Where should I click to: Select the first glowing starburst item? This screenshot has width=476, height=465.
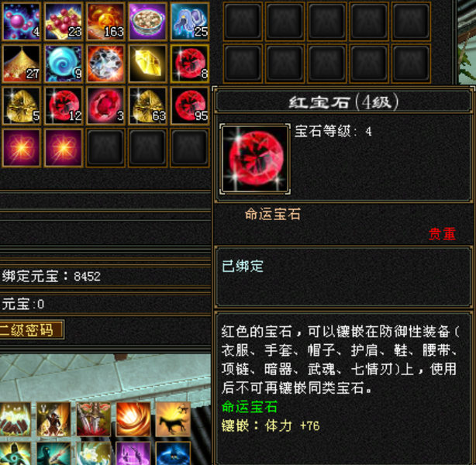tap(21, 148)
